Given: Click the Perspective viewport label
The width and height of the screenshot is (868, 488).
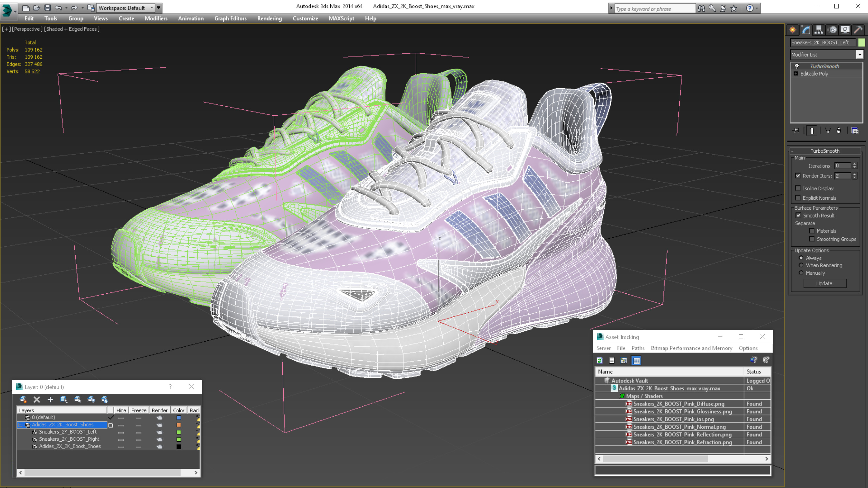Looking at the screenshot, I should tap(27, 29).
